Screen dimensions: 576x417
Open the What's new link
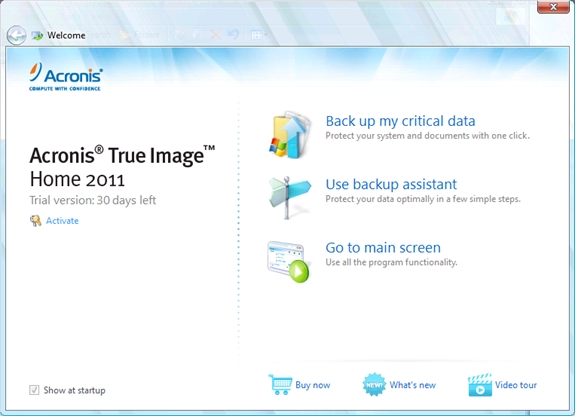[413, 385]
